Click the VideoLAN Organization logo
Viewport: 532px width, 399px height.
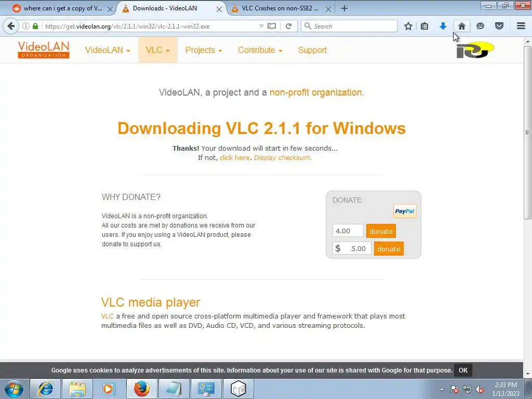[44, 50]
